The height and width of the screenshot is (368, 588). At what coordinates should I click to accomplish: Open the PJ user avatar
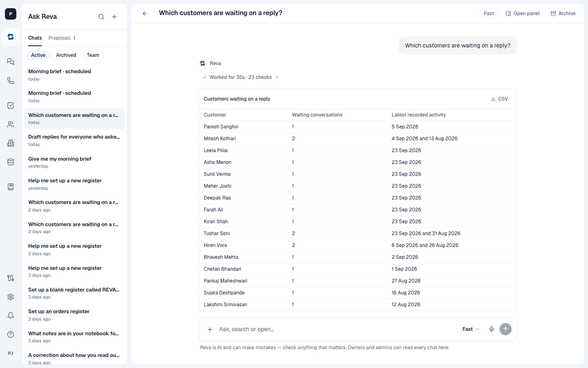coord(11,353)
